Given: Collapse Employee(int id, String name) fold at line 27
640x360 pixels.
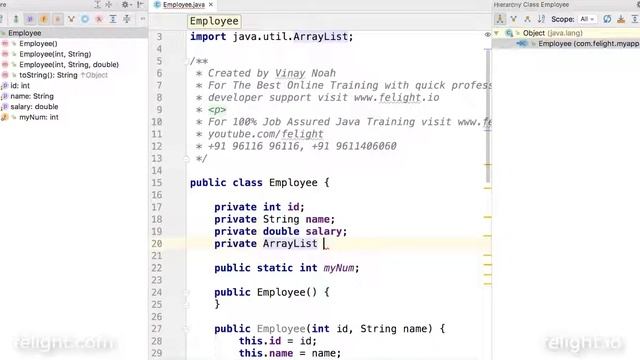Looking at the screenshot, I should pyautogui.click(x=187, y=329).
